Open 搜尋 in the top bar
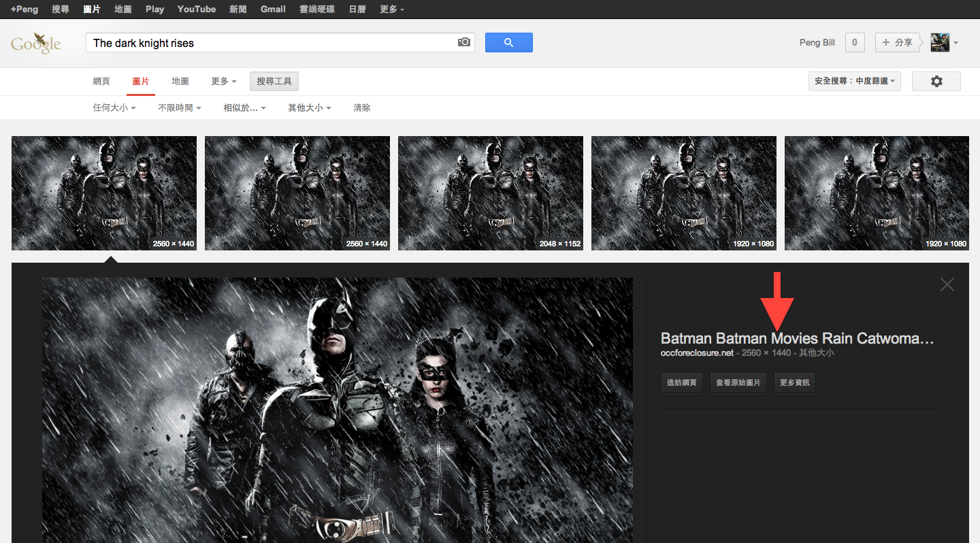The width and height of the screenshot is (980, 543). point(61,9)
